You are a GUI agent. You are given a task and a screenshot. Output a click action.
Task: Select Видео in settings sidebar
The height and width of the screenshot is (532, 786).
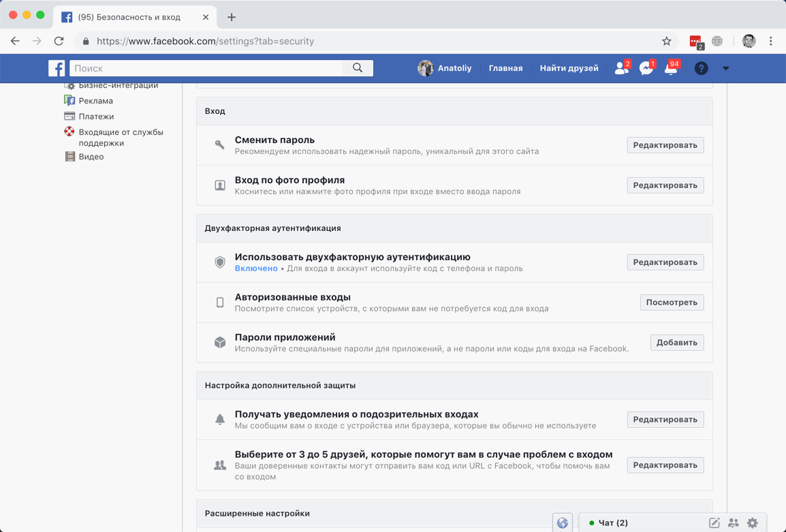coord(91,157)
